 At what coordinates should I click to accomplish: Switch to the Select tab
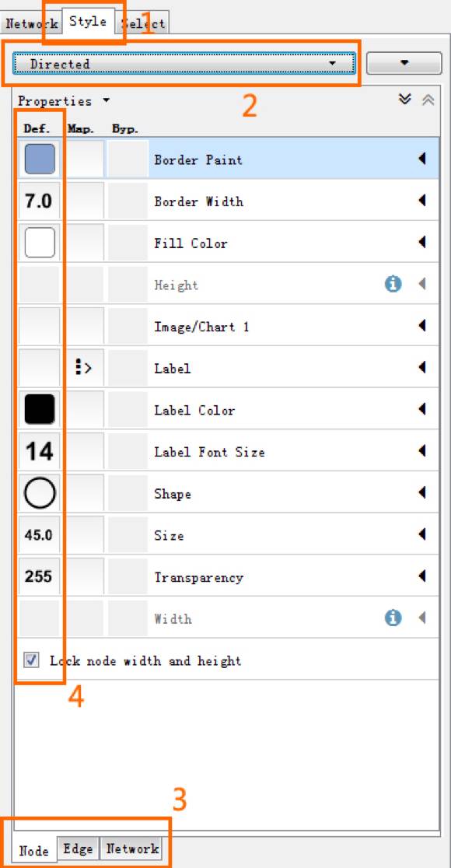pos(143,23)
